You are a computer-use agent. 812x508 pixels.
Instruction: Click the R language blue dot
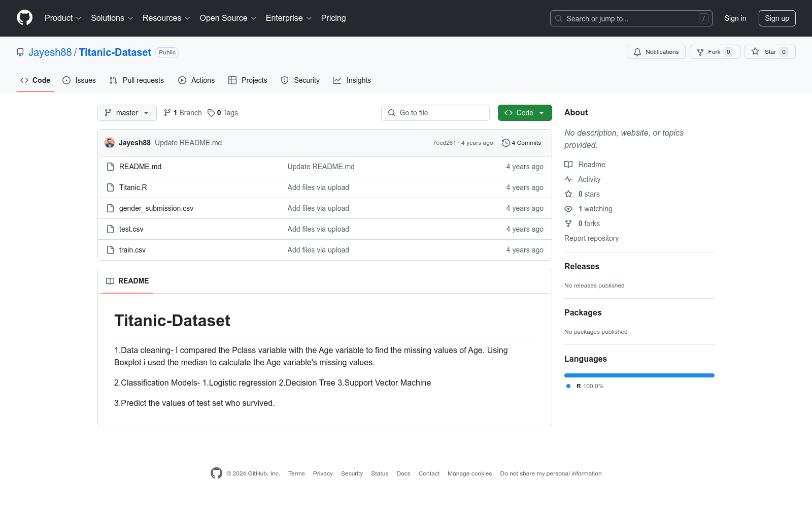[x=568, y=386]
